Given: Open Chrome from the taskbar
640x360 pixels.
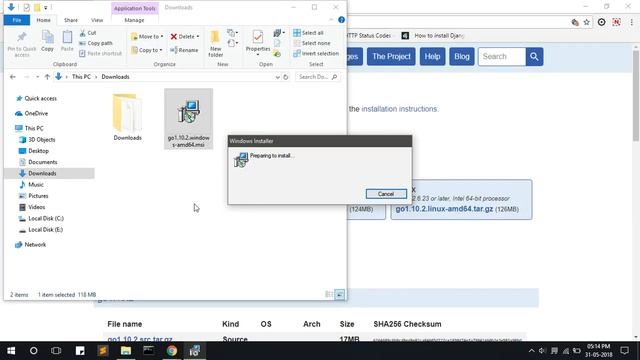Looking at the screenshot, I should pos(171,351).
